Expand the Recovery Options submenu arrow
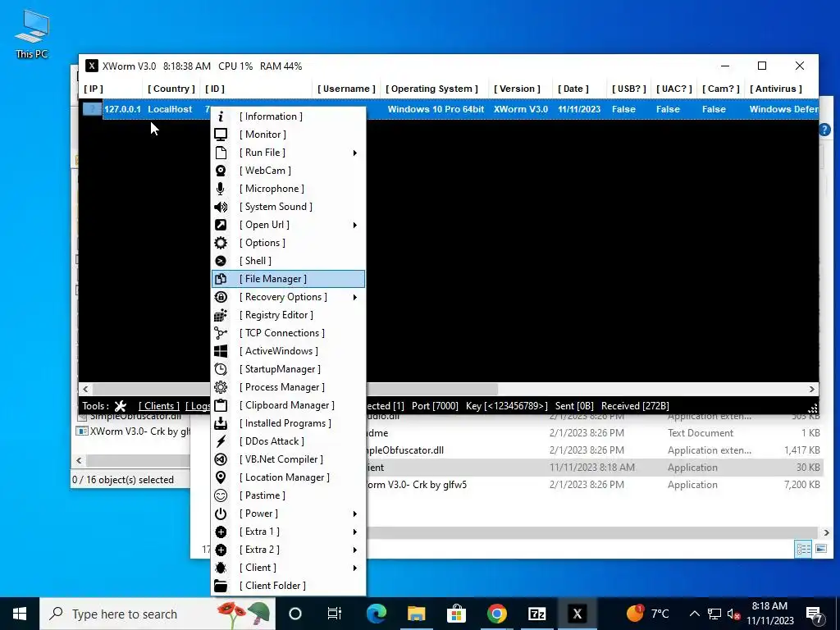The width and height of the screenshot is (840, 630). tap(354, 297)
